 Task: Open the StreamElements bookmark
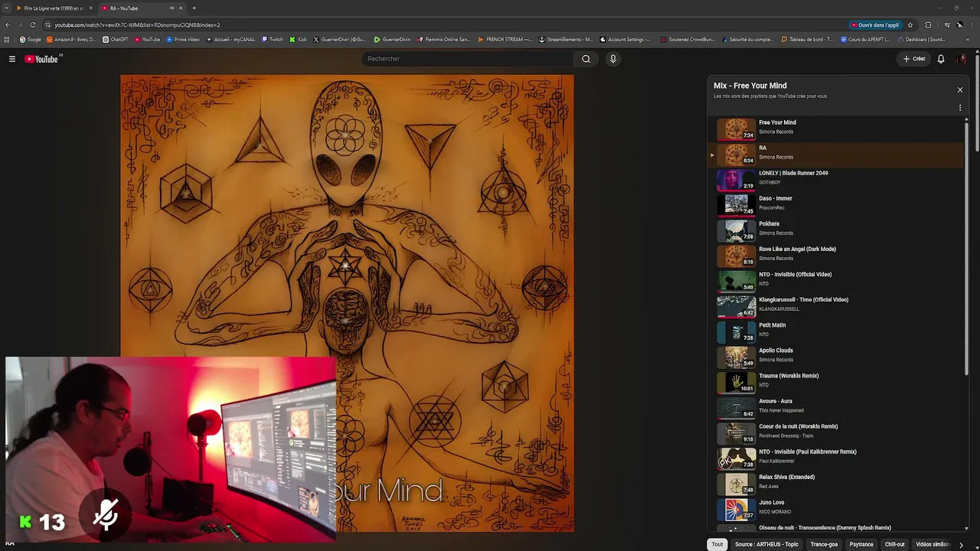(x=566, y=39)
